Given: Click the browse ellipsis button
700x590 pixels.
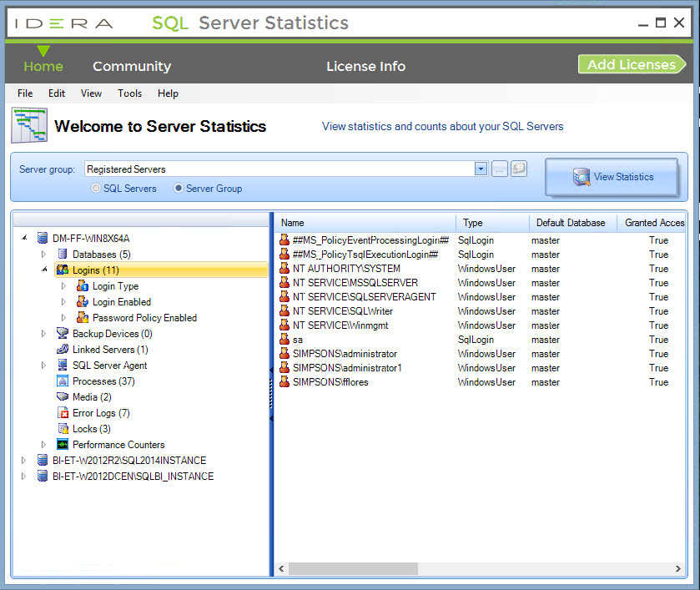Looking at the screenshot, I should [x=500, y=169].
